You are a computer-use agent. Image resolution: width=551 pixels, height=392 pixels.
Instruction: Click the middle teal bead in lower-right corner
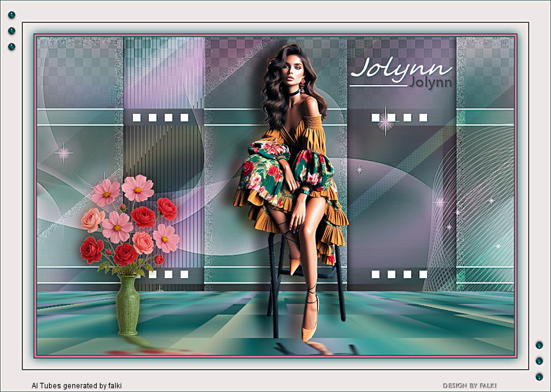(x=539, y=361)
